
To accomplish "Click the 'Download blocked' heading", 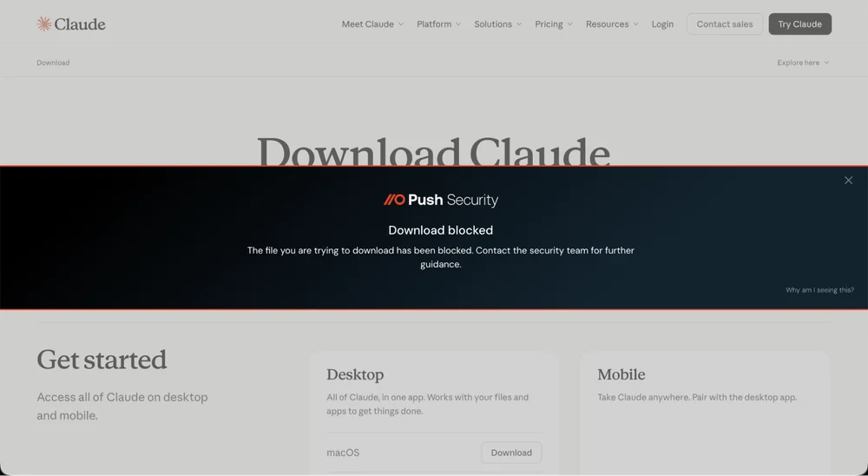I will (x=441, y=230).
